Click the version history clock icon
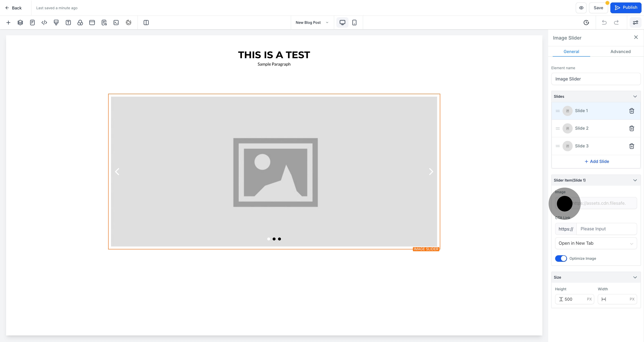The width and height of the screenshot is (644, 342). click(587, 22)
